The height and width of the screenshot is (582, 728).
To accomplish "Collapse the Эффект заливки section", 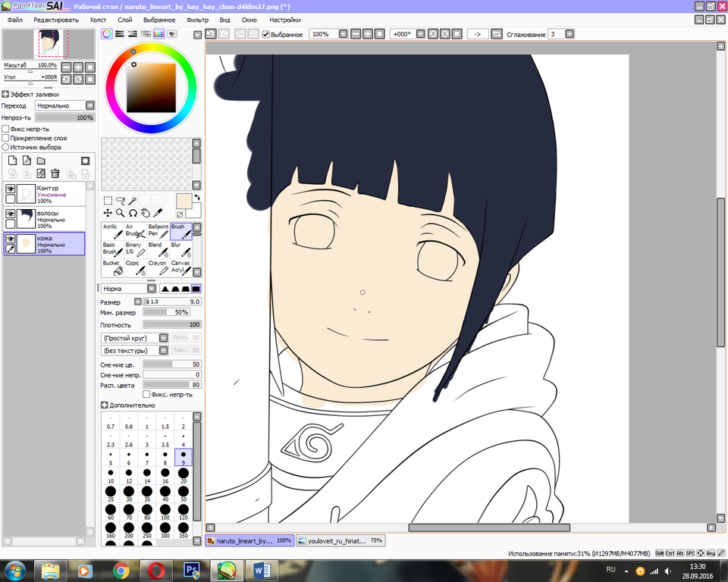I will 5,94.
